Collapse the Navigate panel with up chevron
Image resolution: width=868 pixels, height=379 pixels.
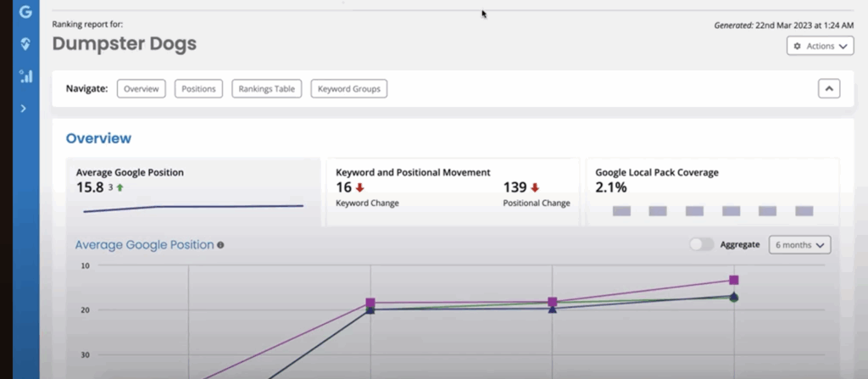(828, 88)
